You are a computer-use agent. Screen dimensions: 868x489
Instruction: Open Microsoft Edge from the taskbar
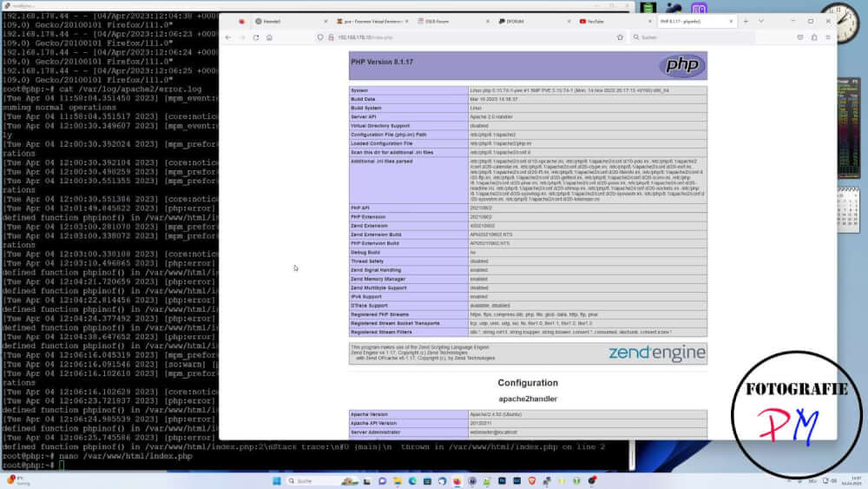412,480
